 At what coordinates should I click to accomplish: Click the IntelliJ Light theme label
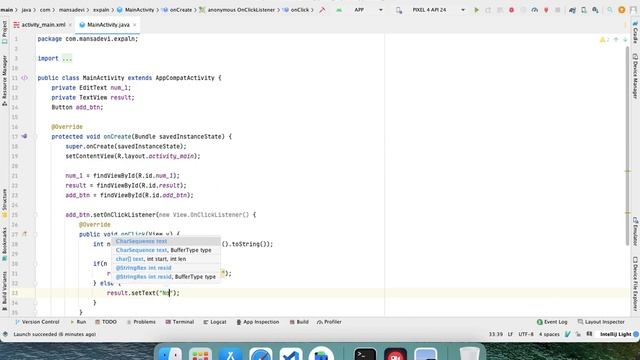616,334
